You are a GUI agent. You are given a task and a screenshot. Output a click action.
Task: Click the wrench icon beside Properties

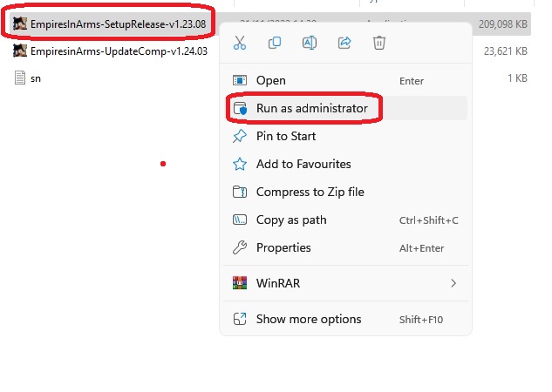click(x=240, y=248)
